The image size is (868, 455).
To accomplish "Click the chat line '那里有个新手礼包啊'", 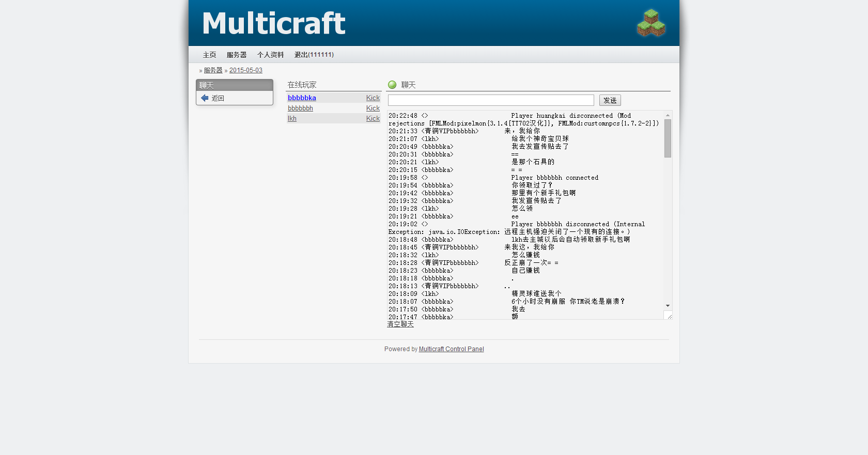I will 544,193.
